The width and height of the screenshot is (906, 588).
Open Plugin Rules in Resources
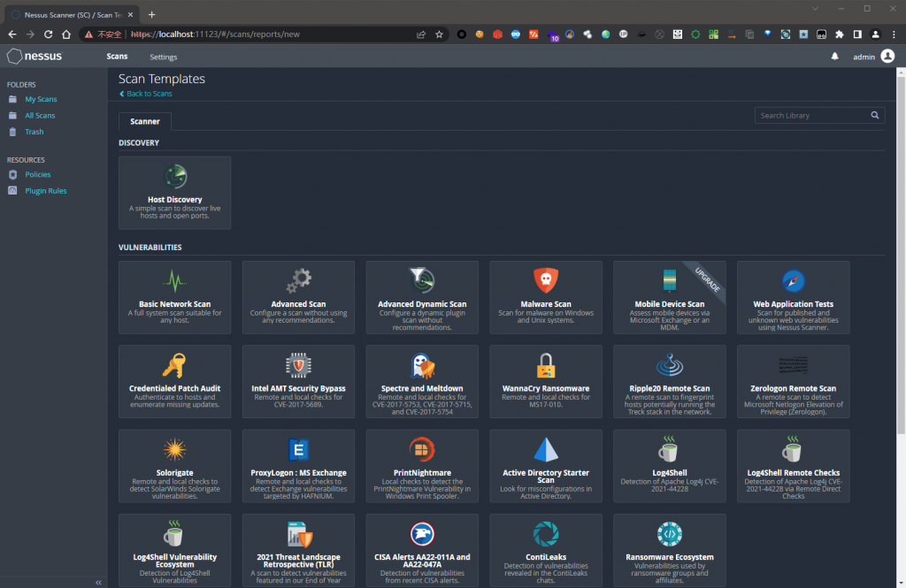[45, 191]
